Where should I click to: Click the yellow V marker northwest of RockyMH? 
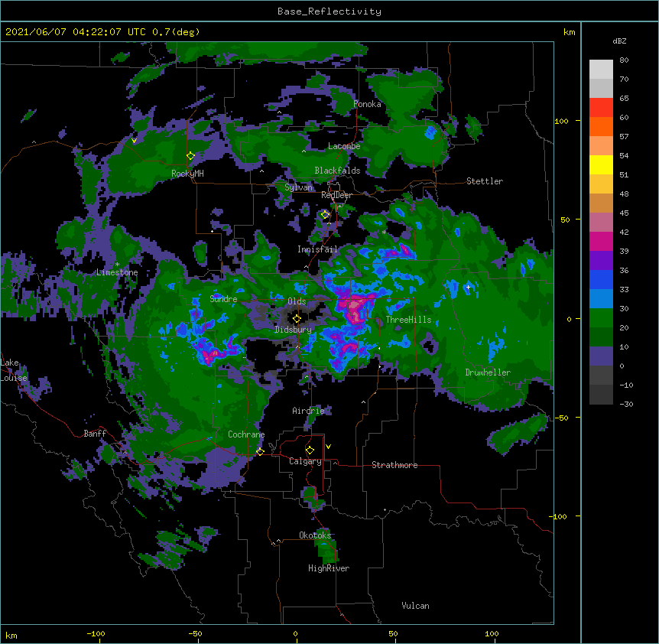(134, 141)
